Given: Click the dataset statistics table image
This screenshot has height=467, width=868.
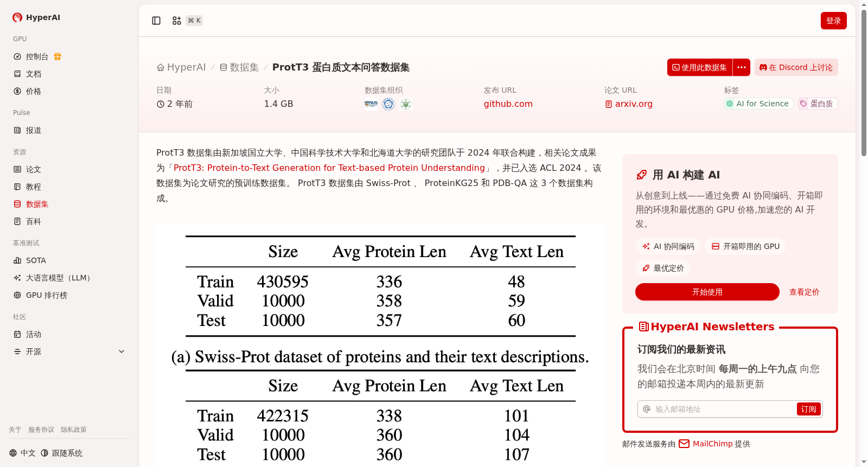Looking at the screenshot, I should [380, 346].
